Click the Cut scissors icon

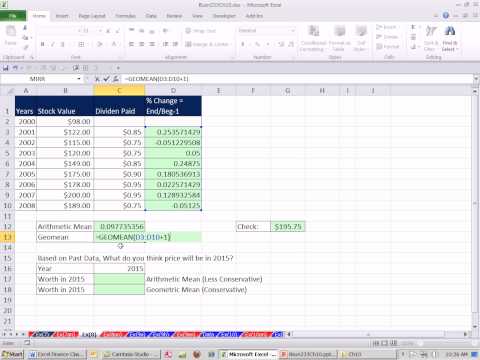click(25, 28)
